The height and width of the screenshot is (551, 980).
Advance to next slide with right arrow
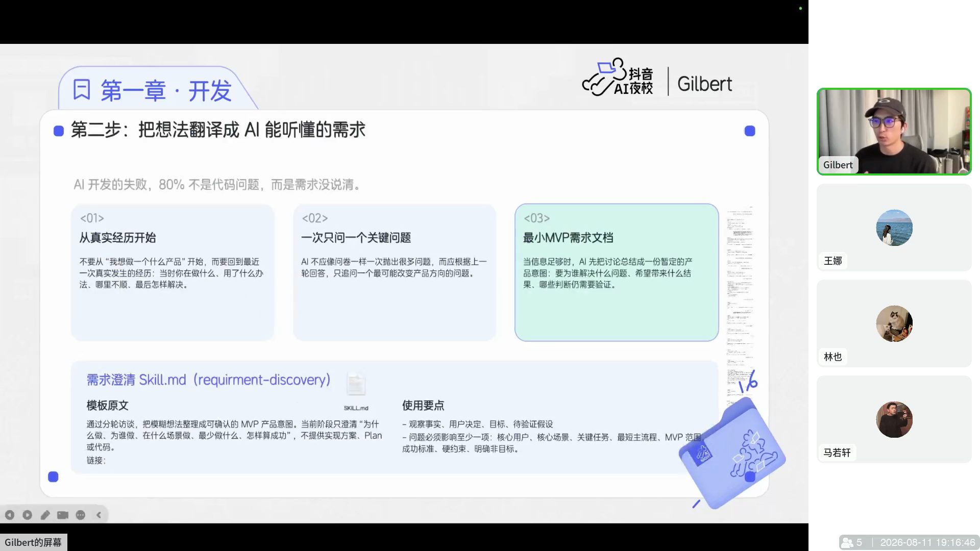(28, 515)
